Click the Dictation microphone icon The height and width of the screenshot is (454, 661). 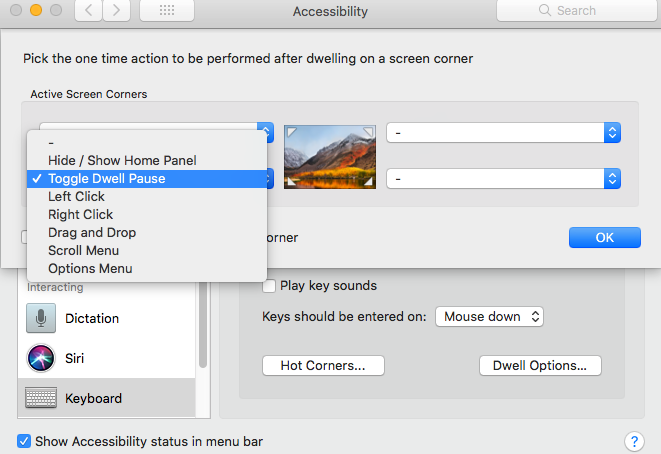[41, 318]
